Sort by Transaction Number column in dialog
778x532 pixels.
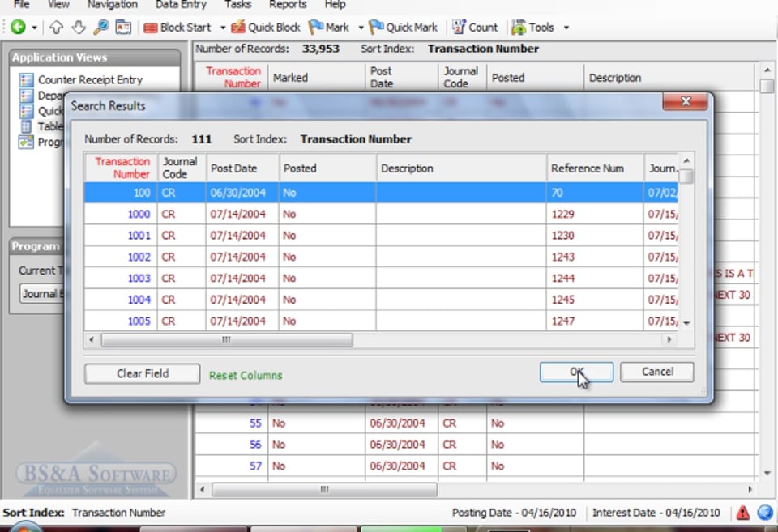point(121,168)
